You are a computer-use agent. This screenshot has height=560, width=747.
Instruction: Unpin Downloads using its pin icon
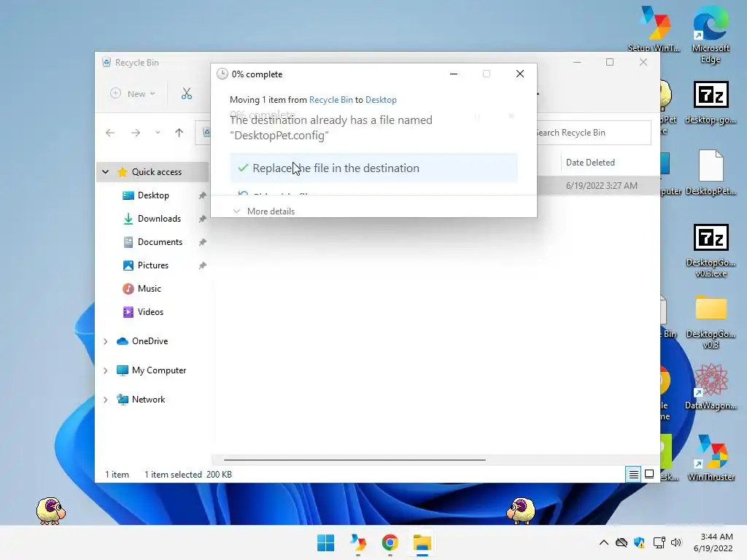203,219
